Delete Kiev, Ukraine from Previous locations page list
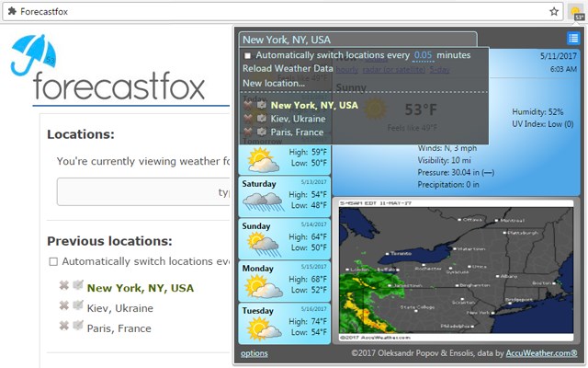 [64, 305]
